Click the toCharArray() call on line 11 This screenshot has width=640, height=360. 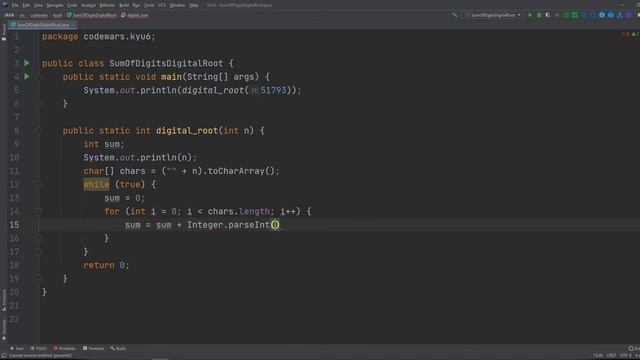241,171
